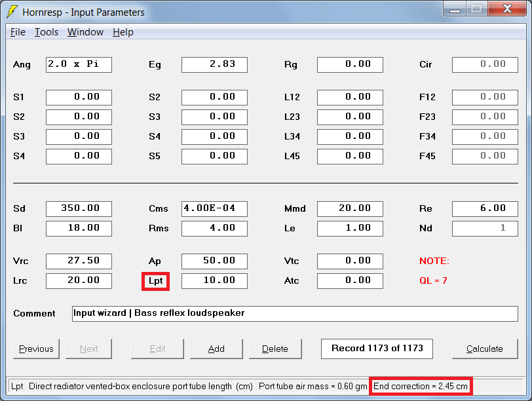This screenshot has width=532, height=401.
Task: Click the Cms label
Action: point(159,208)
